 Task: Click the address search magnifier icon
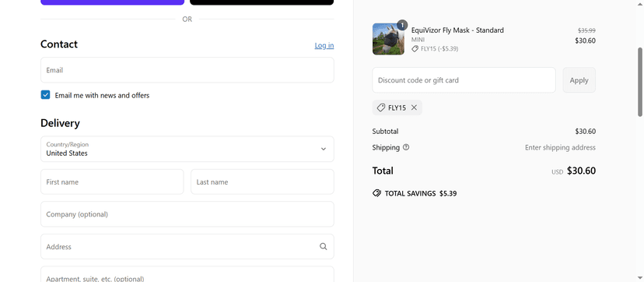pos(324,247)
